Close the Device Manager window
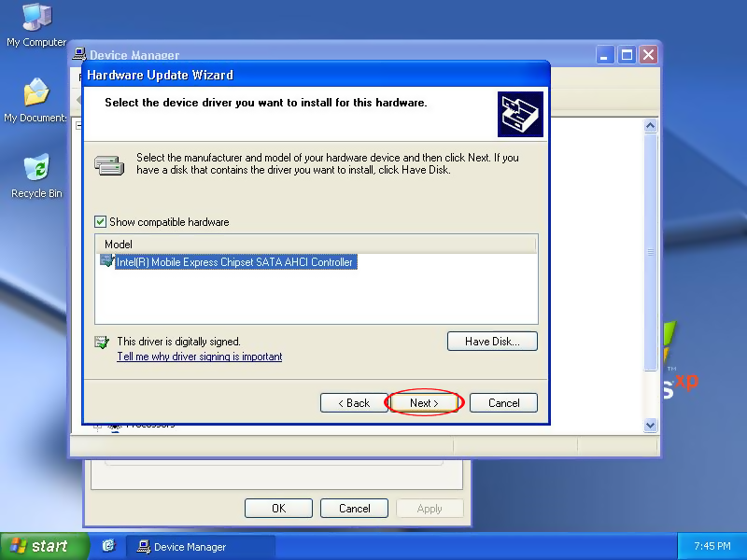747x560 pixels. tap(648, 55)
